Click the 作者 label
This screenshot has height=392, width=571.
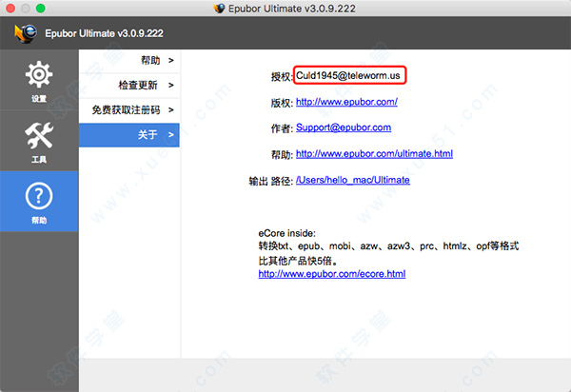coord(281,128)
